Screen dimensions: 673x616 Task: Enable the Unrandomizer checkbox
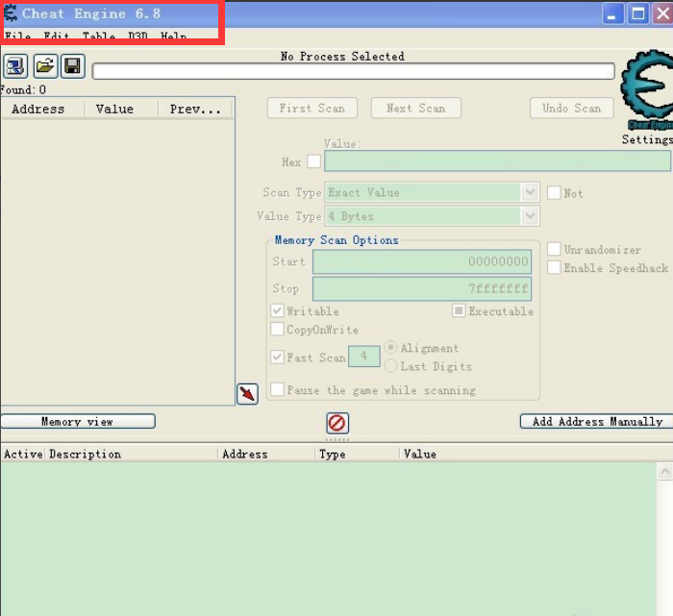tap(554, 250)
